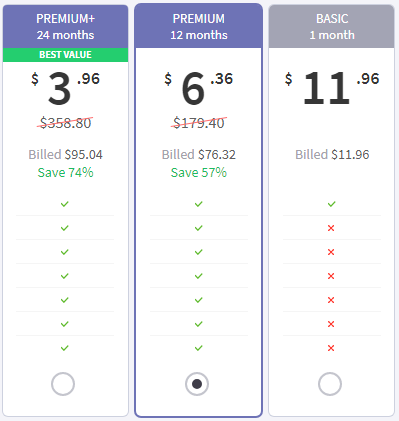The width and height of the screenshot is (399, 421).
Task: Click the $11.96 price in Basic plan
Action: coord(332,88)
